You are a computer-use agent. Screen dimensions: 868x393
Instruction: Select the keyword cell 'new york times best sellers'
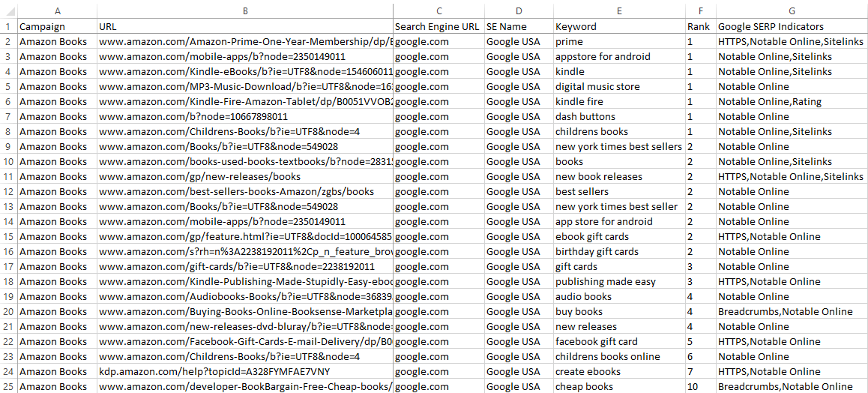point(619,147)
